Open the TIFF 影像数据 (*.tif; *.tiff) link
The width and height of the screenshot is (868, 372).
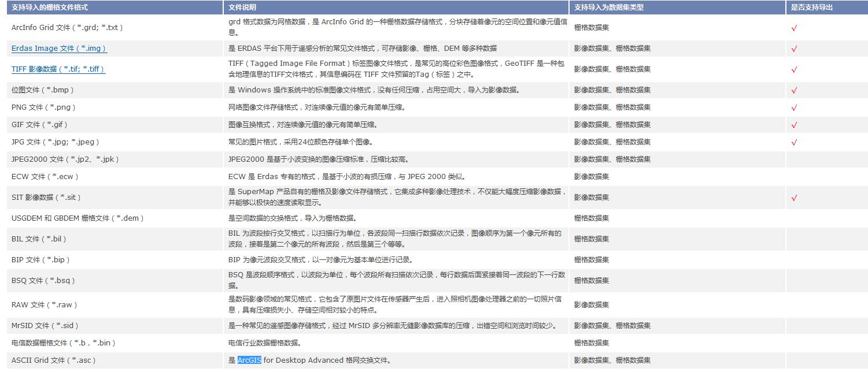[58, 69]
